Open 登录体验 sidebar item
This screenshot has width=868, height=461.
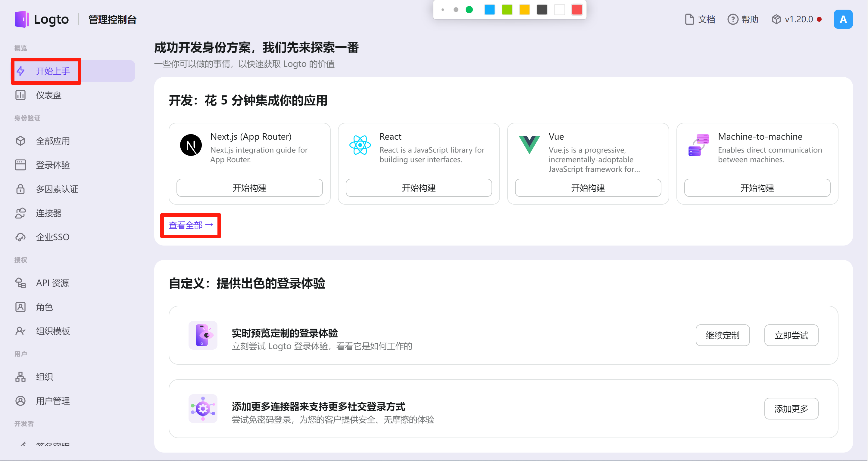(53, 165)
